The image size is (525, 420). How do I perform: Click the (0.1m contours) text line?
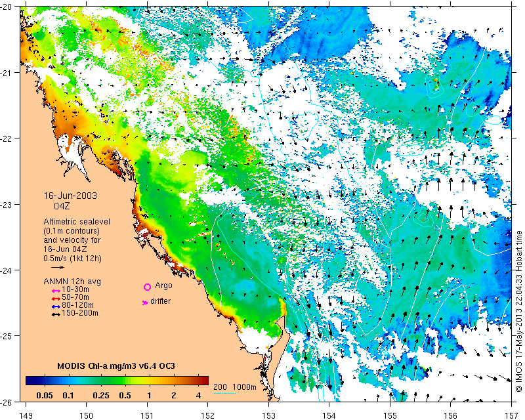coord(72,231)
